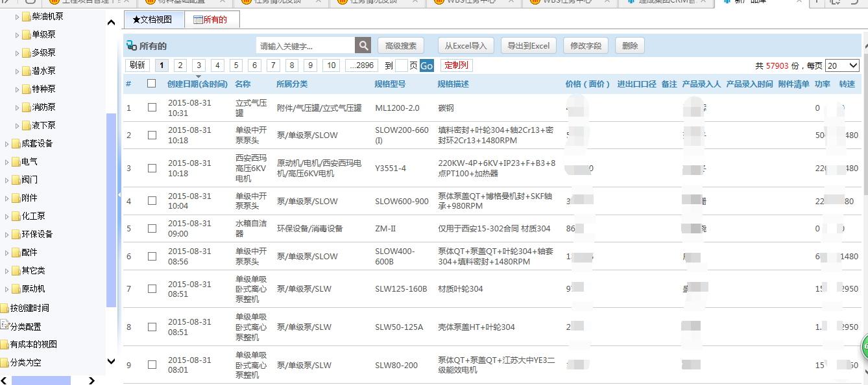Image resolution: width=868 pixels, height=385 pixels.
Task: Click the 液下泵 folder icon
Action: pyautogui.click(x=26, y=125)
